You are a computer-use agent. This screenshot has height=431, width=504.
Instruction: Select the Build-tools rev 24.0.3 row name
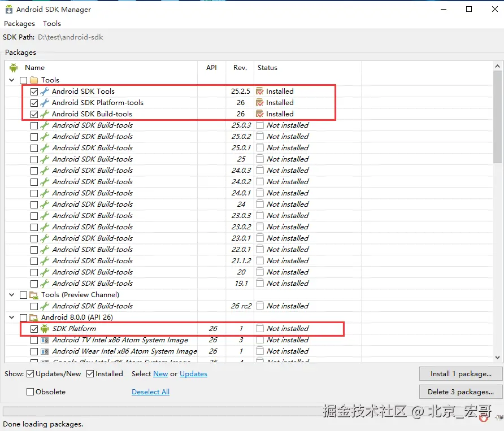point(93,171)
